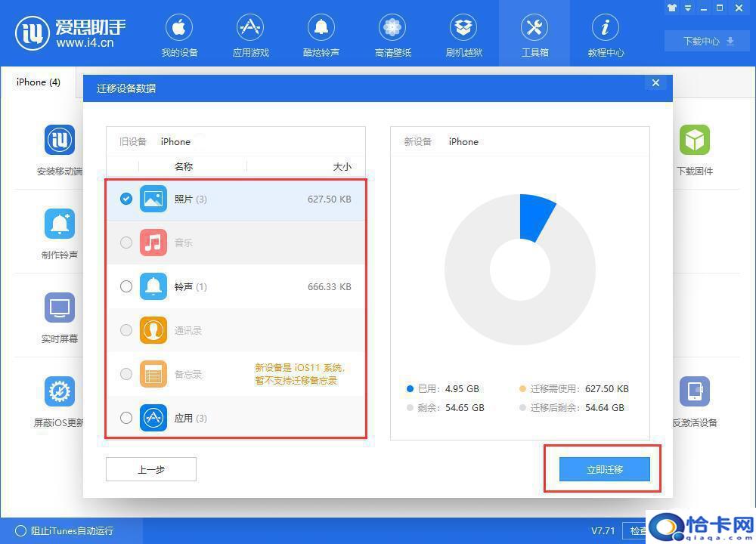
Task: Click the 剩余 54.65 GB legend entry
Action: tap(445, 408)
